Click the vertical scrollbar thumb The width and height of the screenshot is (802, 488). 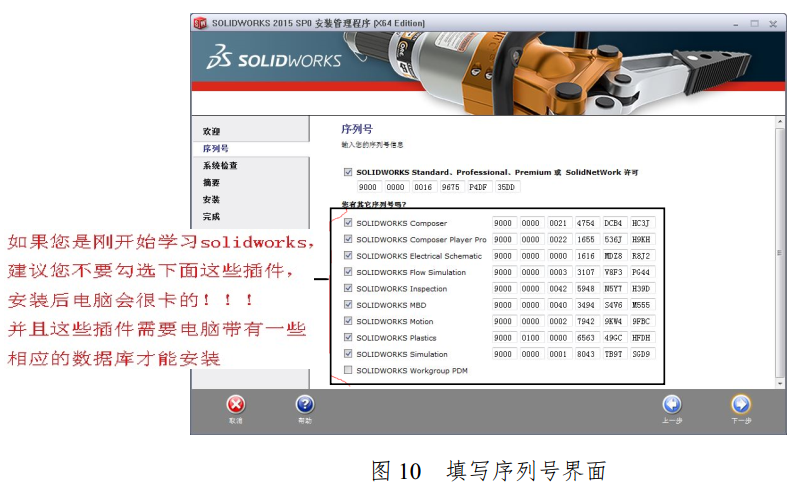point(780,253)
